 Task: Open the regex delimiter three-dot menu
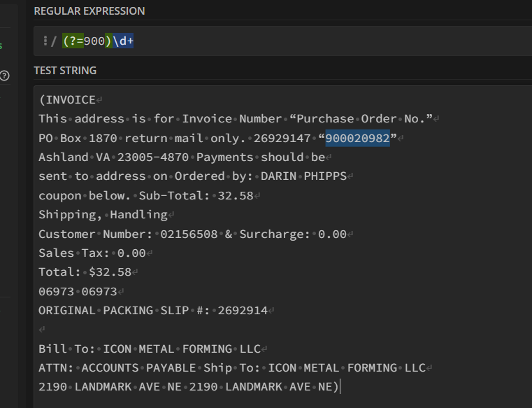(x=45, y=41)
